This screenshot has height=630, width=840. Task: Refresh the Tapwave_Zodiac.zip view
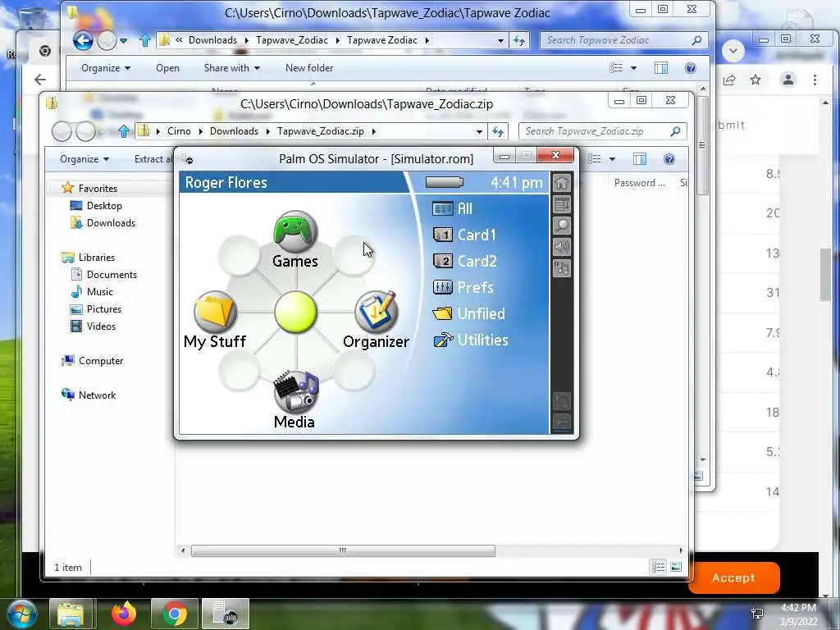point(498,131)
